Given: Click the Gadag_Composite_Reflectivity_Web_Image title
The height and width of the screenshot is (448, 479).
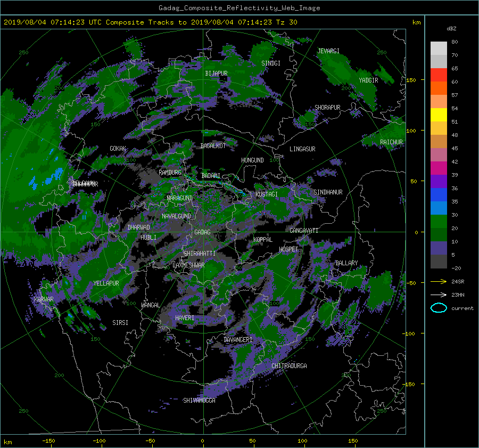Looking at the screenshot, I should click(x=239, y=8).
